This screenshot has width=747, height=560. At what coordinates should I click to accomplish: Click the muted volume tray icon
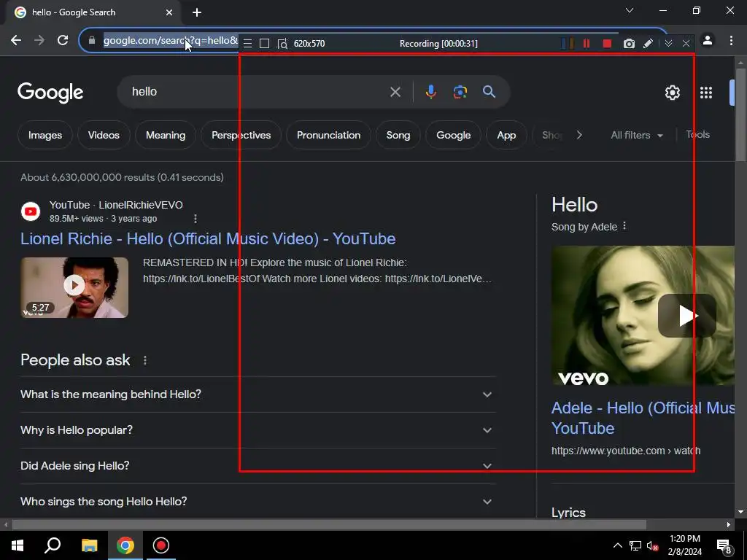[x=652, y=546]
